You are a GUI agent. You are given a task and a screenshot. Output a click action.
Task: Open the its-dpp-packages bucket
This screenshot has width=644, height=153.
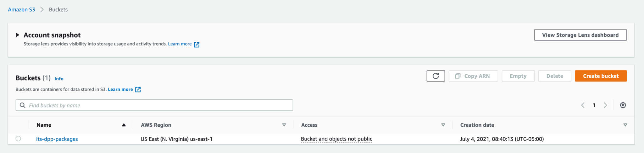click(57, 139)
